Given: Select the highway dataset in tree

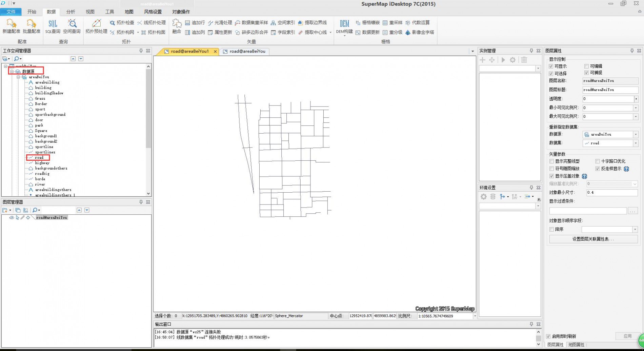Looking at the screenshot, I should pyautogui.click(x=42, y=163).
